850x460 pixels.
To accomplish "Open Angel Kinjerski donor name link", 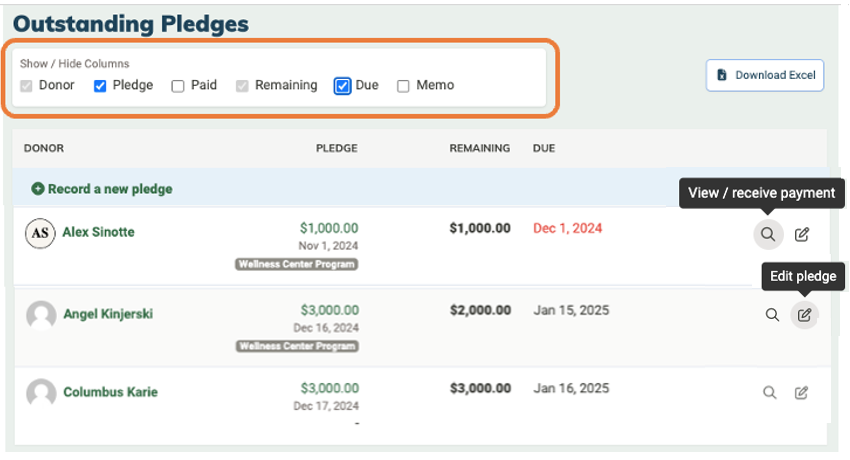I will tap(108, 314).
